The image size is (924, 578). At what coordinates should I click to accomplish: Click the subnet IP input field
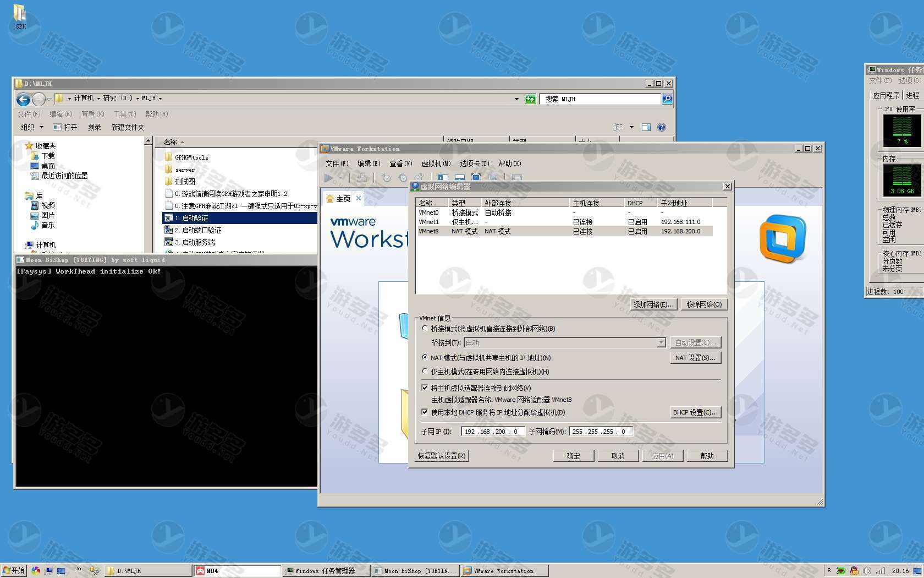[x=493, y=432]
